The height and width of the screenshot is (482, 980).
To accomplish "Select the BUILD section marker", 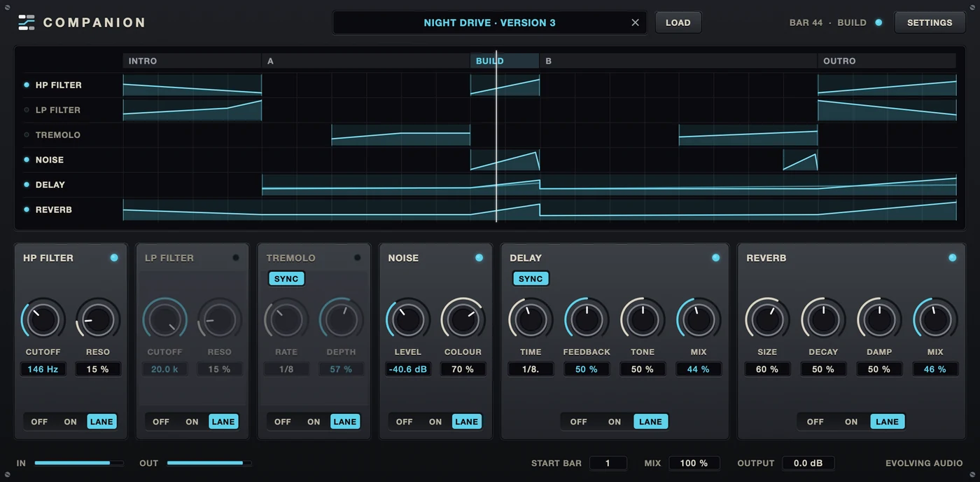I will point(505,61).
